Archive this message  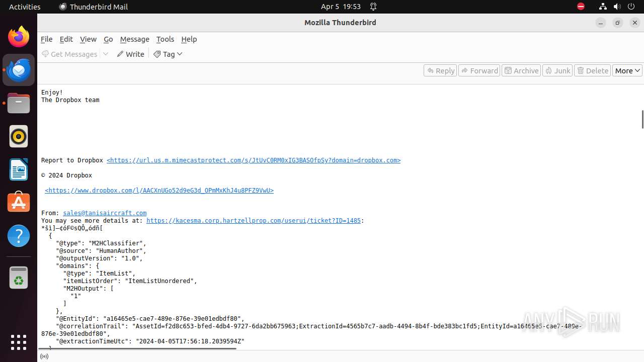(x=521, y=70)
